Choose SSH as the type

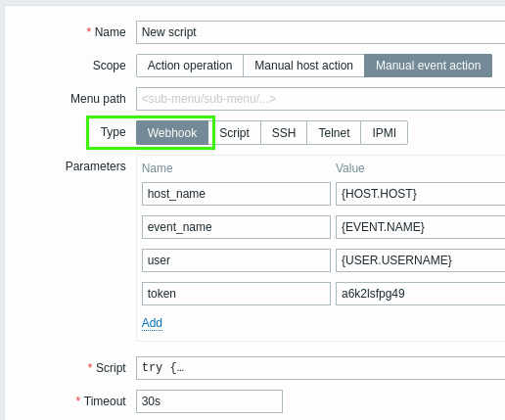pyautogui.click(x=284, y=133)
